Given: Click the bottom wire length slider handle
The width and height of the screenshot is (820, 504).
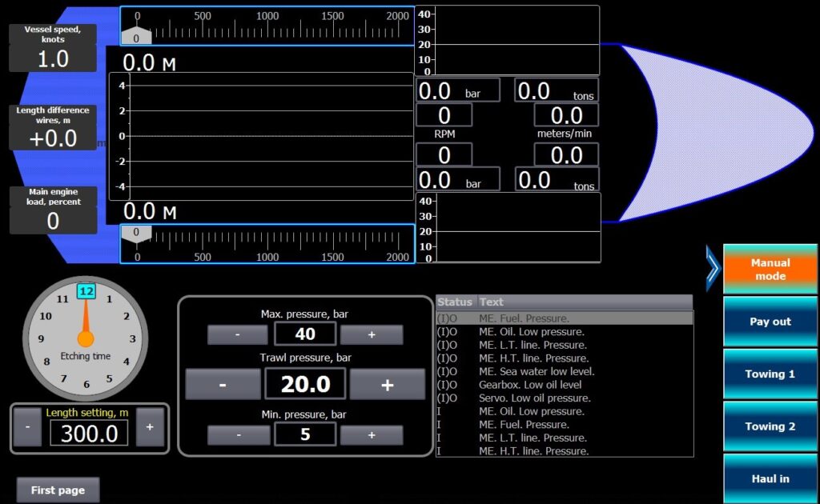Looking at the screenshot, I should tap(136, 234).
